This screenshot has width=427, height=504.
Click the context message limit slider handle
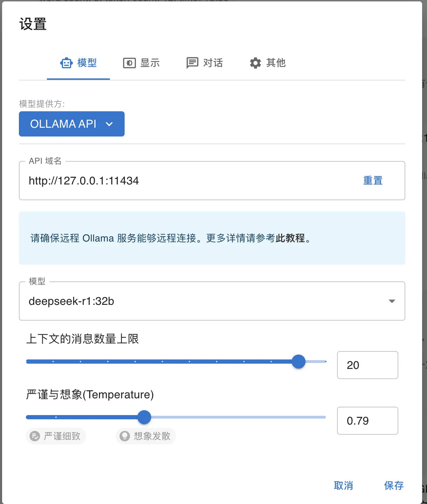[x=299, y=362]
